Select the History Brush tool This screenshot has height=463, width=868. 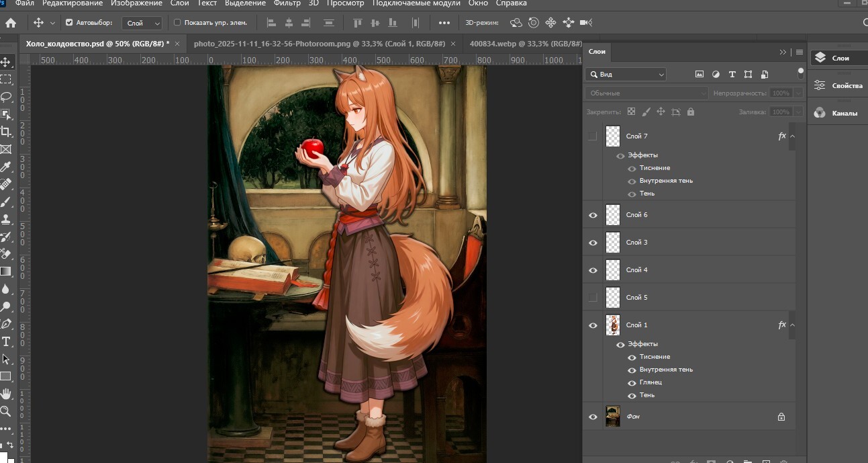coord(5,237)
